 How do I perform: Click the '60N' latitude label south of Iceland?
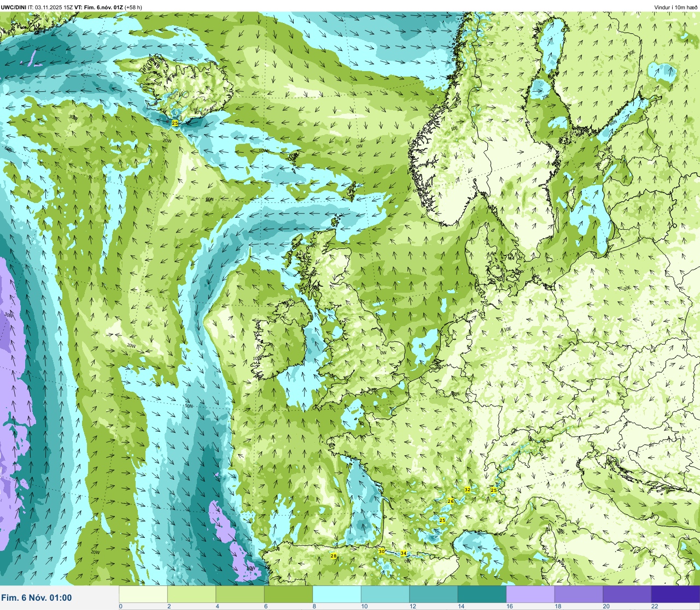point(209,199)
